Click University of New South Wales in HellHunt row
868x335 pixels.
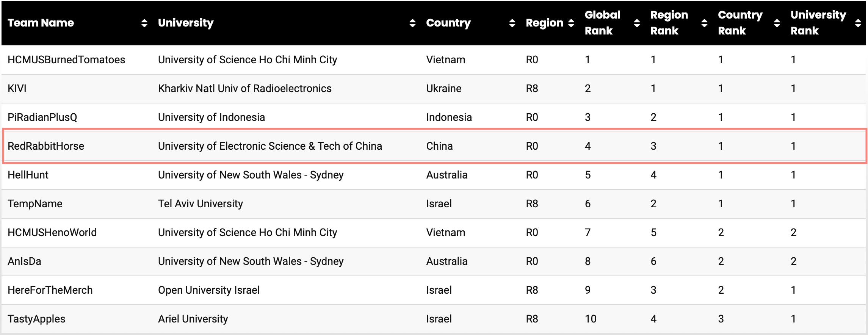pyautogui.click(x=251, y=175)
